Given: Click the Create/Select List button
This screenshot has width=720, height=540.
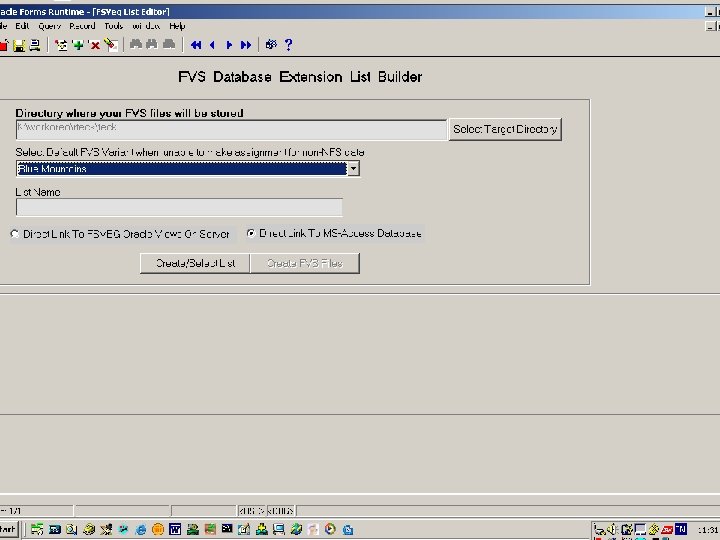Looking at the screenshot, I should tap(195, 263).
